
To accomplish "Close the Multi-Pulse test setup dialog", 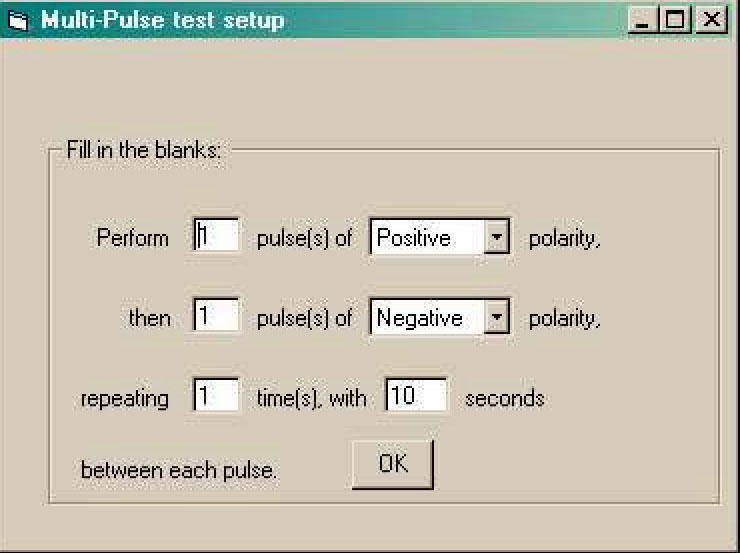I will (709, 20).
